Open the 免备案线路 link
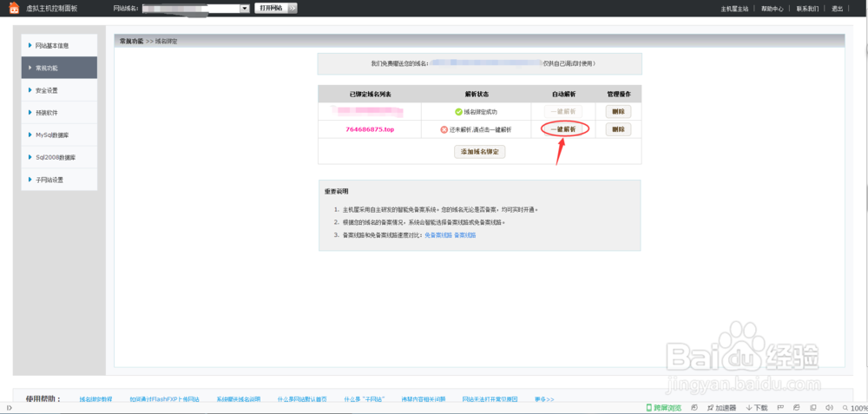This screenshot has height=414, width=868. pos(437,235)
